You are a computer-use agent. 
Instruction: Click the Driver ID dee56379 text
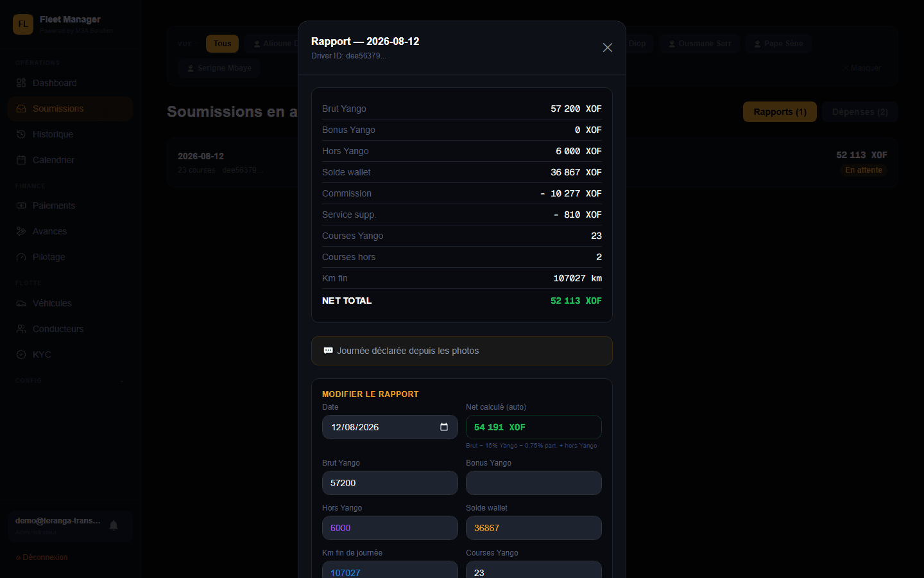(348, 56)
